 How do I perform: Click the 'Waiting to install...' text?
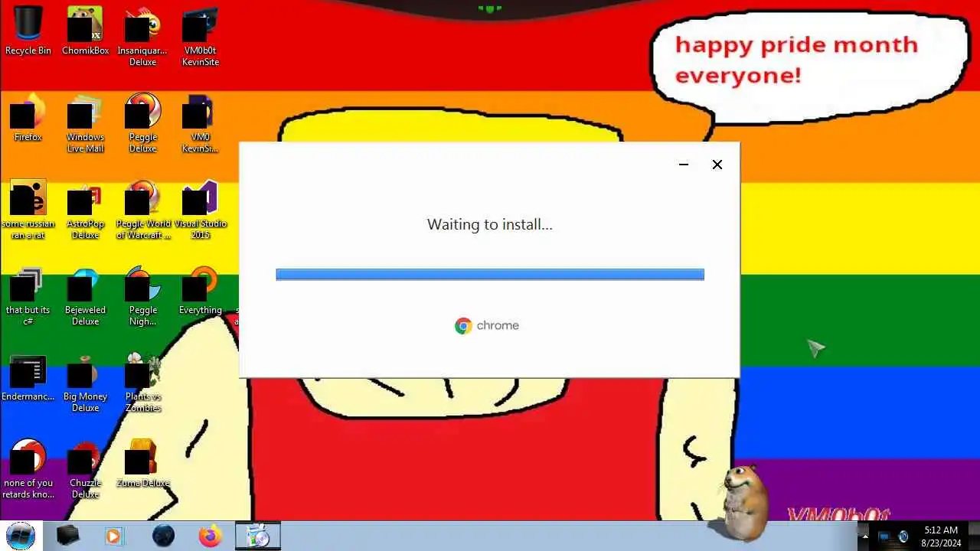(490, 224)
